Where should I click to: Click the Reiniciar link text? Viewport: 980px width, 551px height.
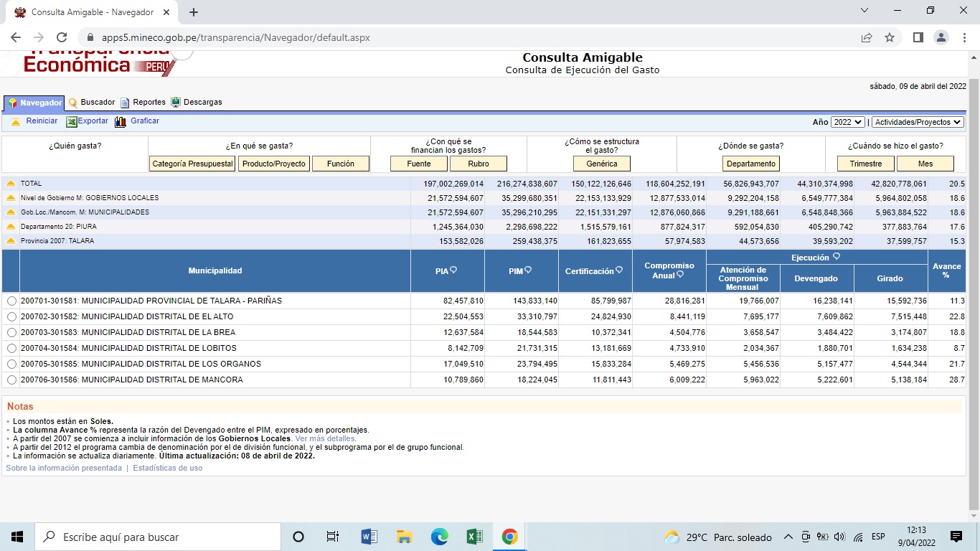[42, 121]
